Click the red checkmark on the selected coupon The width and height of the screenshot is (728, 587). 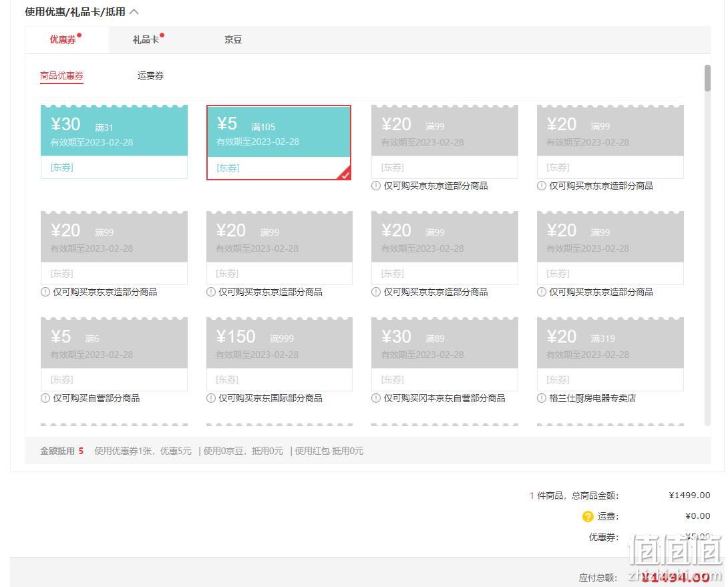pos(345,174)
